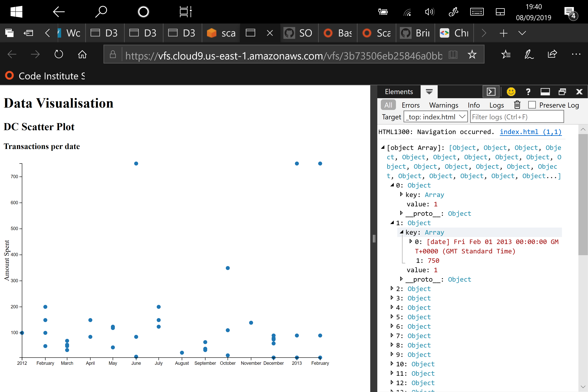
Task: Open Cortana circle icon
Action: tap(143, 12)
